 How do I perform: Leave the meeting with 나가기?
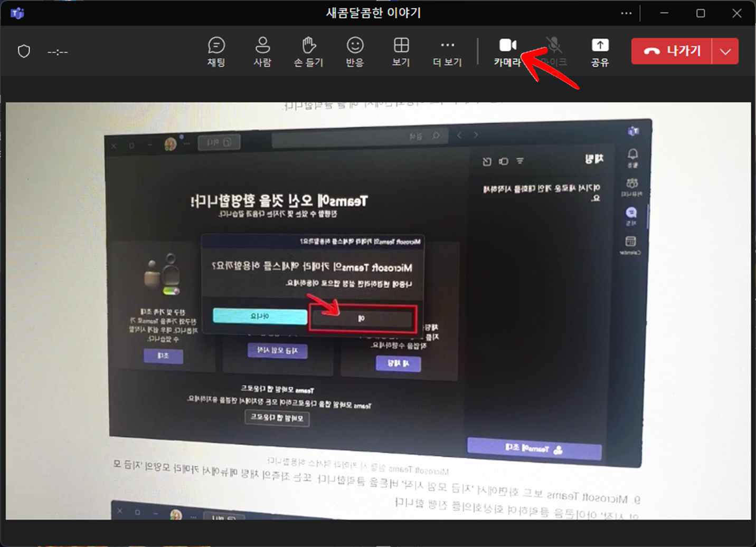pos(672,51)
